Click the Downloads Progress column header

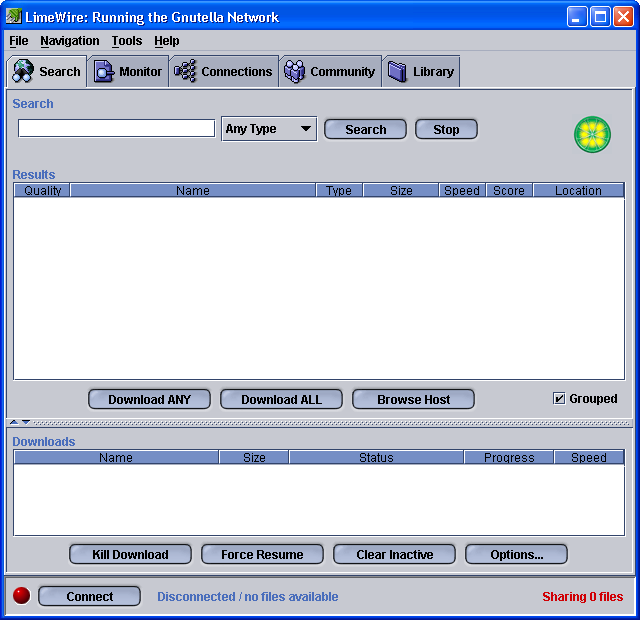pos(509,457)
